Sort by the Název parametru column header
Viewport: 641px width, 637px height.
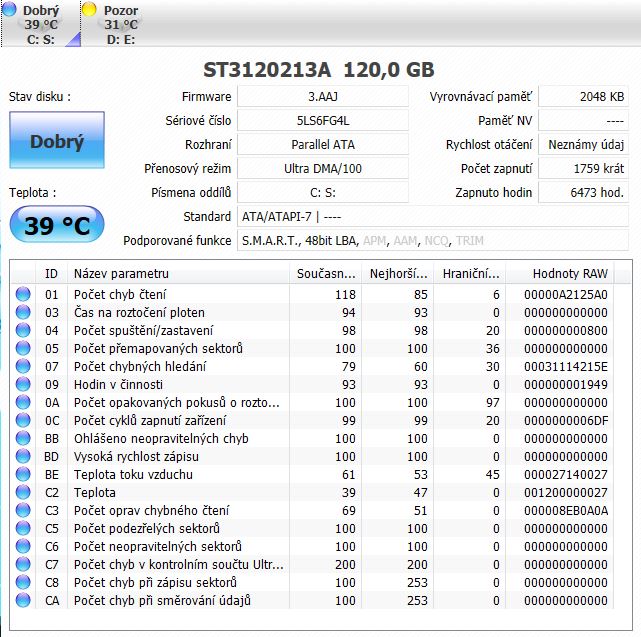pos(178,273)
